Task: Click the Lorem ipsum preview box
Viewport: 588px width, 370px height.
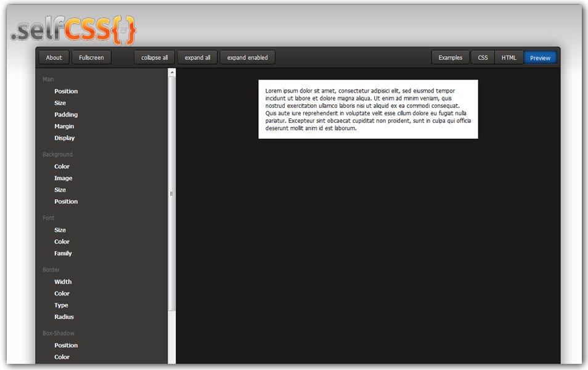Action: (368, 109)
